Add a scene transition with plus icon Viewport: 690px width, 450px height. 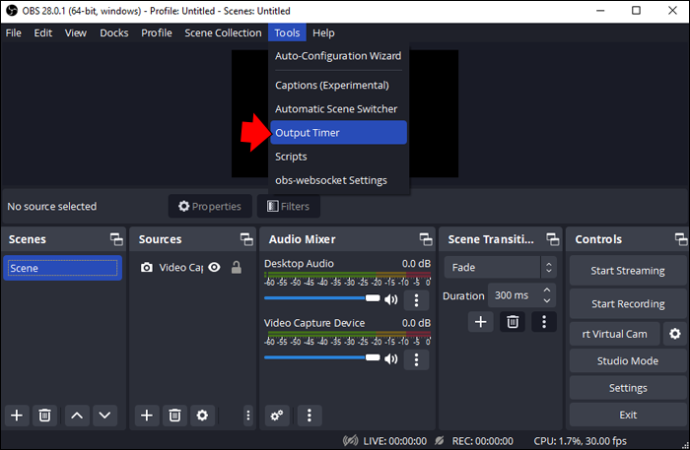(x=481, y=322)
